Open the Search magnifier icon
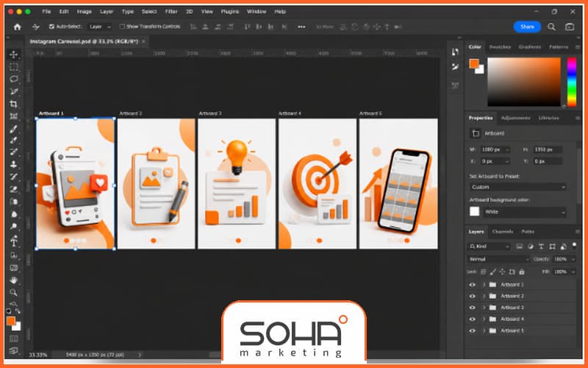Screen dimensions: 588x368 551,26
